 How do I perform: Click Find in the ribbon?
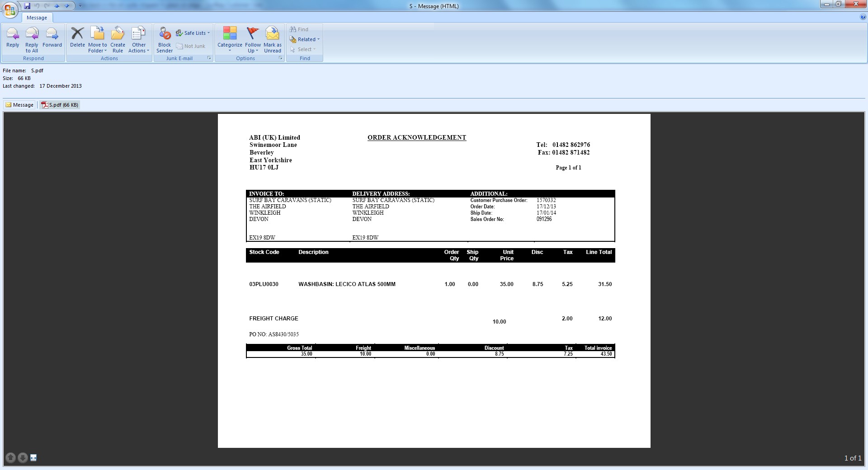(299, 29)
